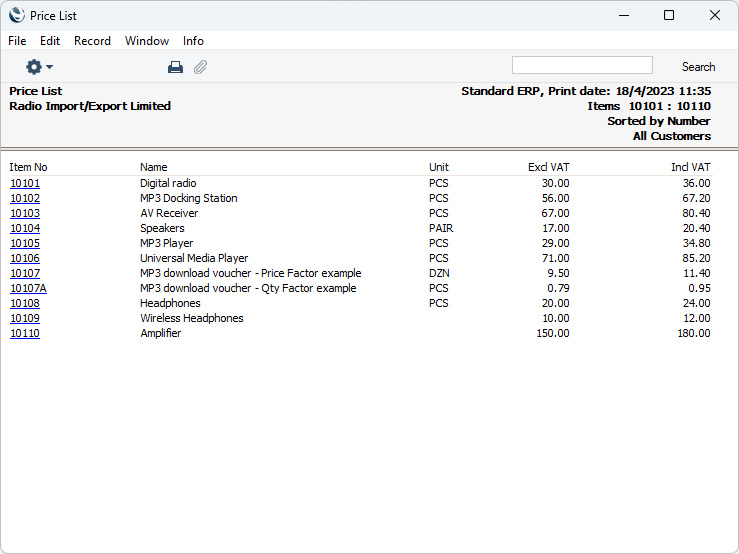Minimize the Price List window
The height and width of the screenshot is (554, 739).
(x=623, y=15)
